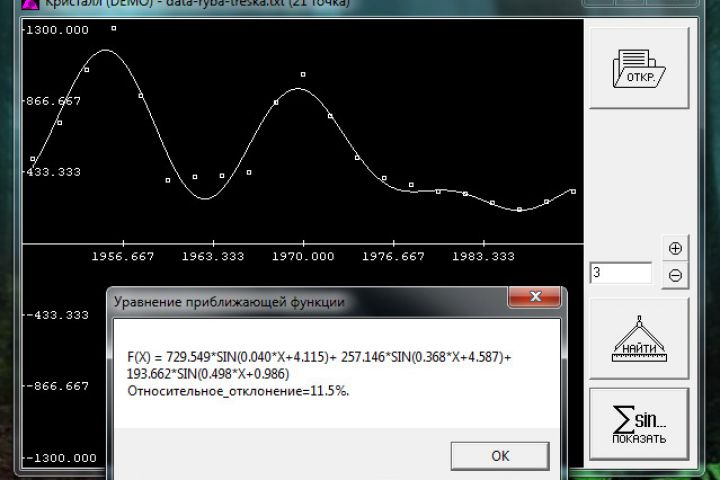This screenshot has height=480, width=720.
Task: Increase harmonics count with plus button
Action: pos(675,248)
